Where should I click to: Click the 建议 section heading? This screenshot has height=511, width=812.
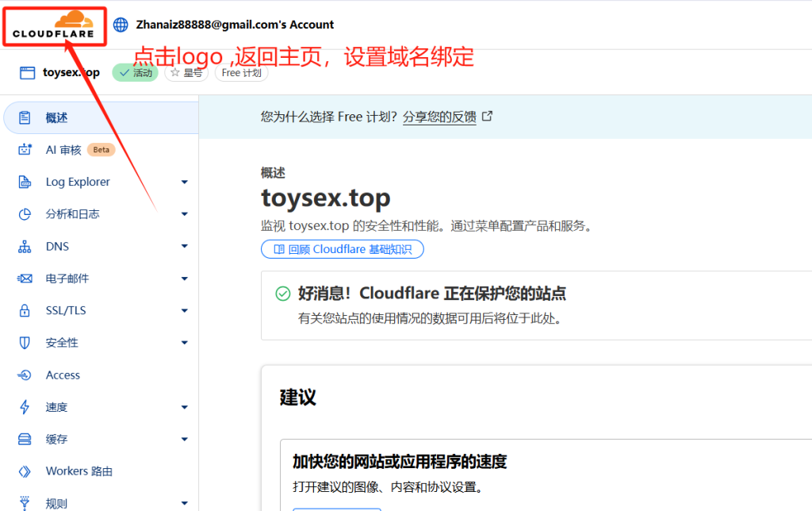(x=298, y=397)
